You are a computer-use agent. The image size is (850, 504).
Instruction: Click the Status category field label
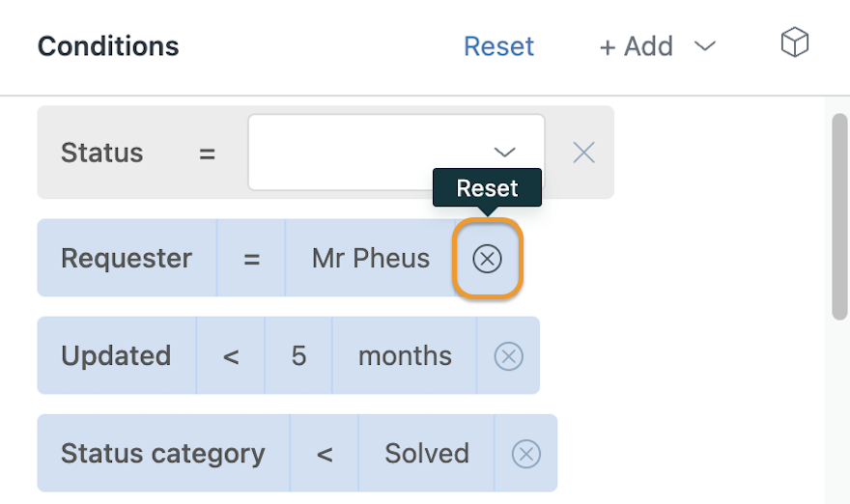coord(163,454)
